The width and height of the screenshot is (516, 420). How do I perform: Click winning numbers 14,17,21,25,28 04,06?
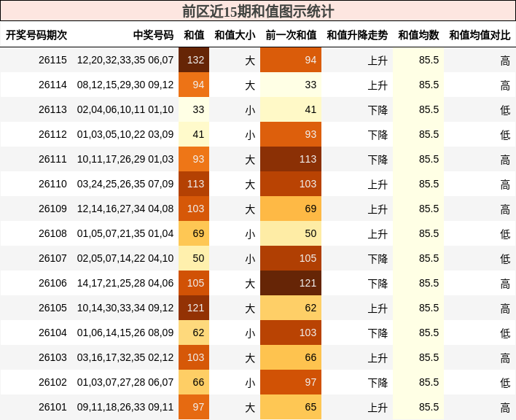(x=125, y=283)
